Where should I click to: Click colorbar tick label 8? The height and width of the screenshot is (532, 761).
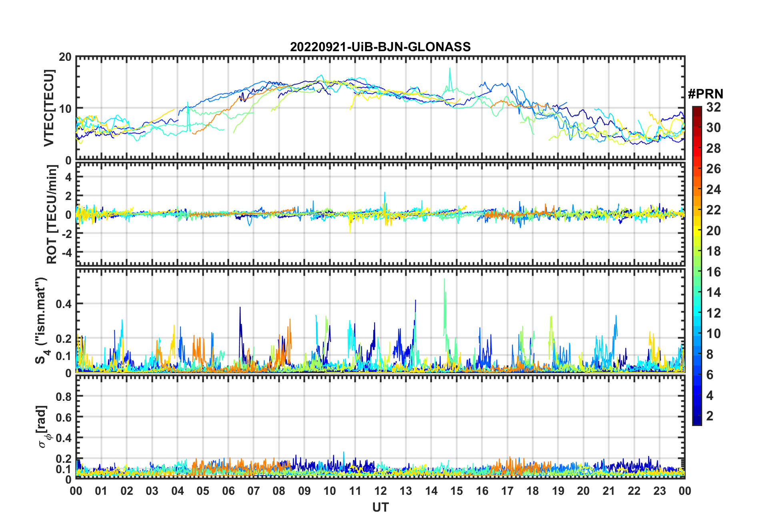pyautogui.click(x=710, y=354)
